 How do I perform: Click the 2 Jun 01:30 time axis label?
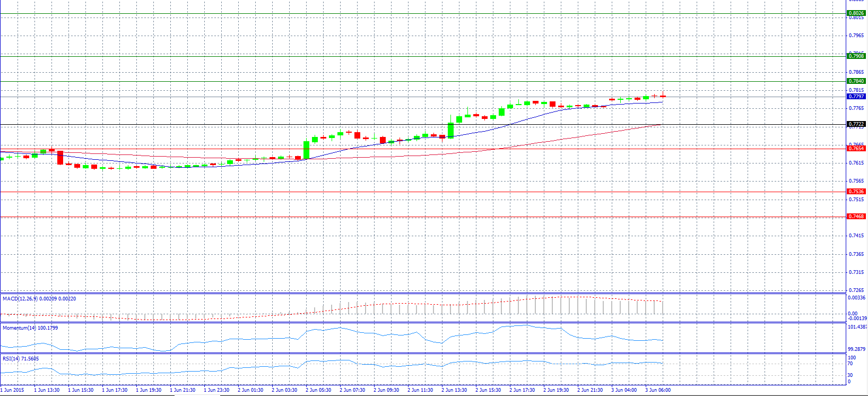click(250, 390)
